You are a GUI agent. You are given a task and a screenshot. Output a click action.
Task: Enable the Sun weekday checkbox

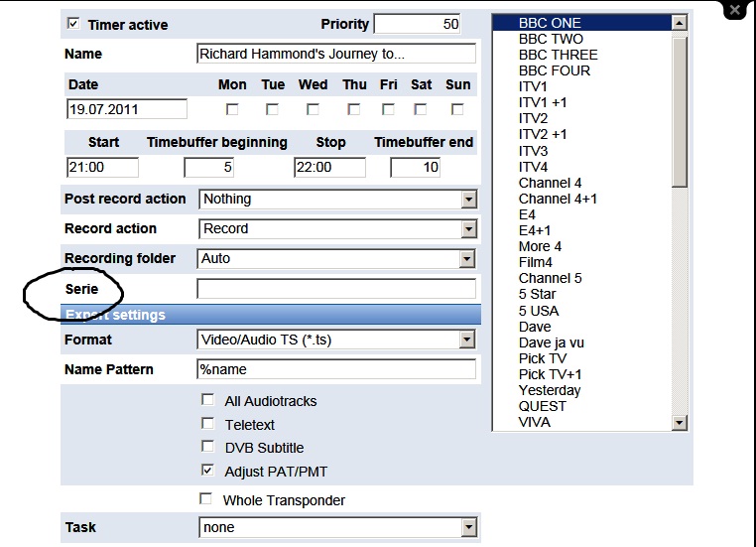point(457,109)
